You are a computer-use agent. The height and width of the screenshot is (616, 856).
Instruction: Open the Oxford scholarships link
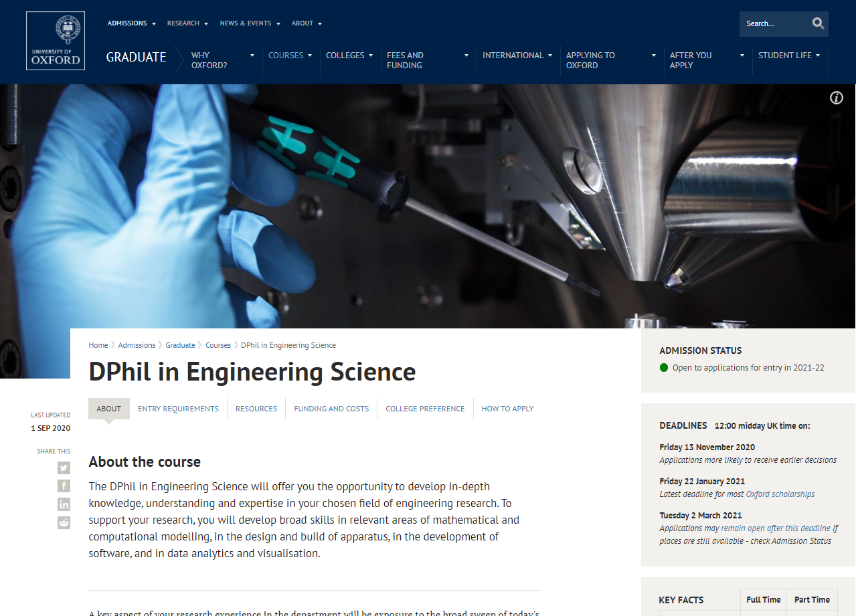[780, 494]
